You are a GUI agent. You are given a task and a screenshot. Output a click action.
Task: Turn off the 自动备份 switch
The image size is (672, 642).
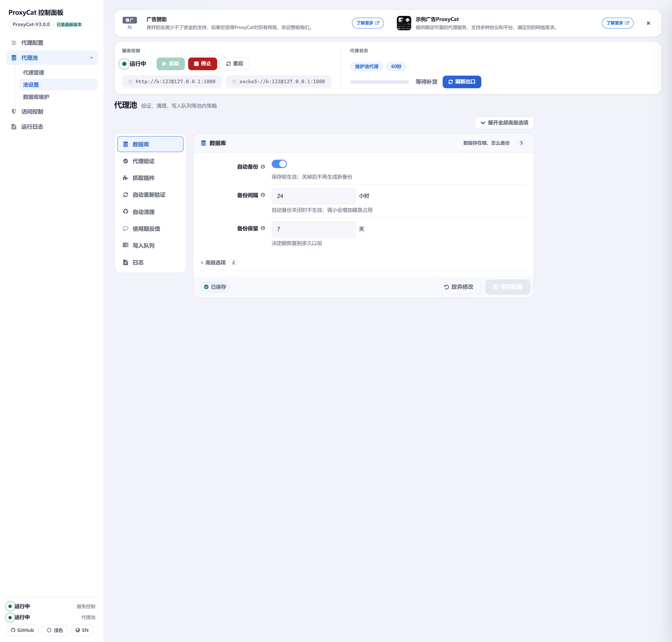pyautogui.click(x=279, y=164)
